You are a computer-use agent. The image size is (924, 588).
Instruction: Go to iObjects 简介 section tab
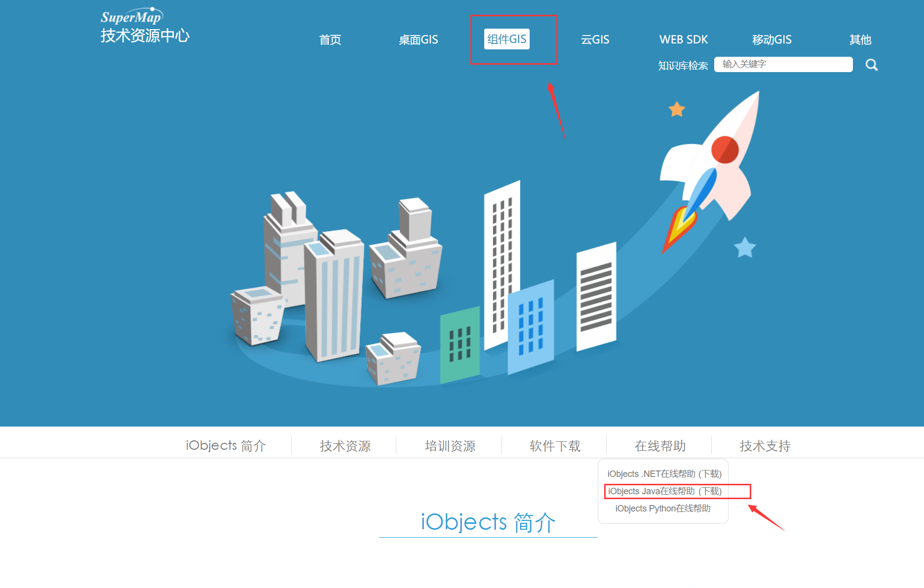click(226, 446)
